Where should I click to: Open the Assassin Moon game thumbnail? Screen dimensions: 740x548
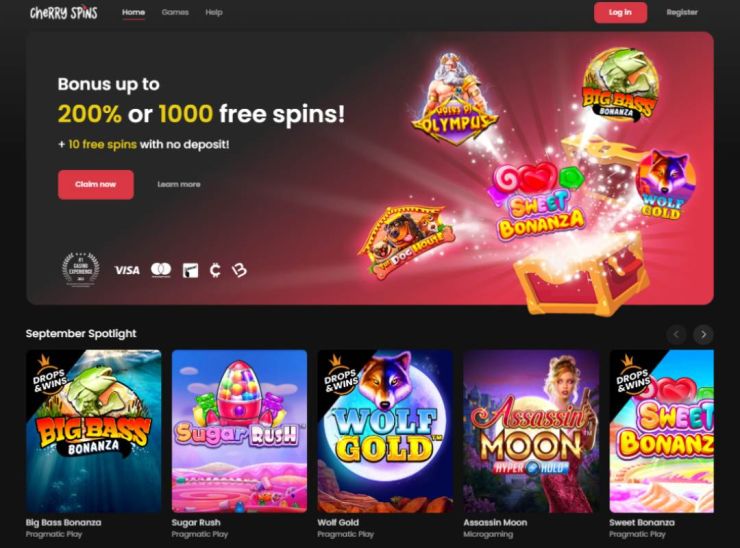[x=531, y=431]
